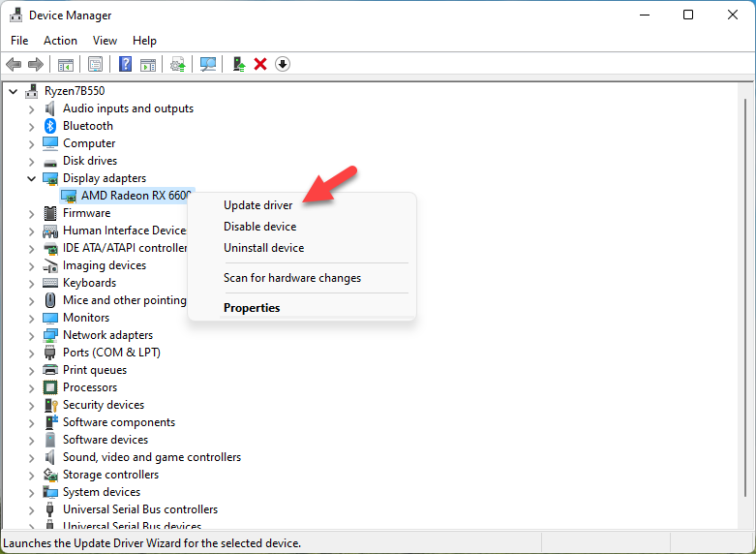Viewport: 756px width, 554px height.
Task: Click the red X Uninstall device icon
Action: 260,64
